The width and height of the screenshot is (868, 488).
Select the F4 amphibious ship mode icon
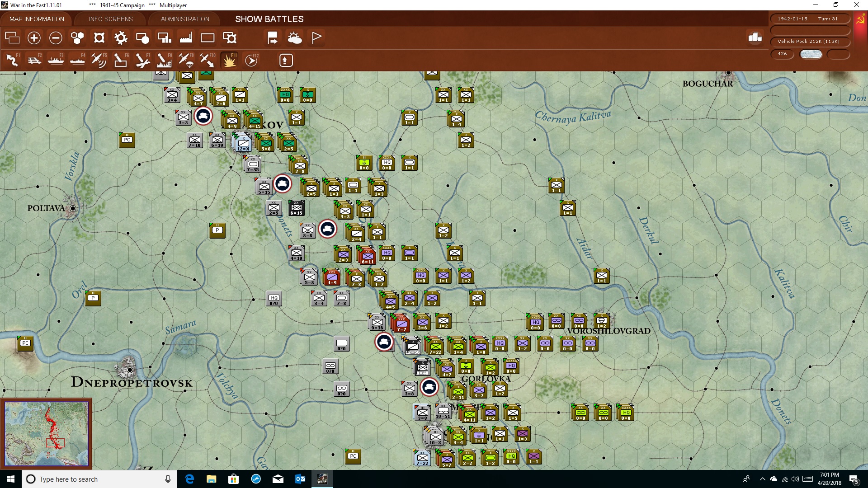pos(77,60)
